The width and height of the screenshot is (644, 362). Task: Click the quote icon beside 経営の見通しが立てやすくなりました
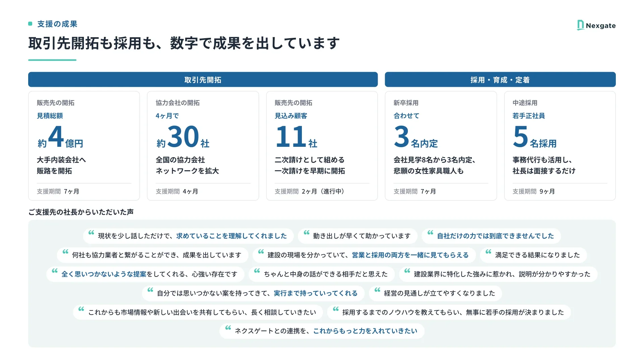point(377,290)
